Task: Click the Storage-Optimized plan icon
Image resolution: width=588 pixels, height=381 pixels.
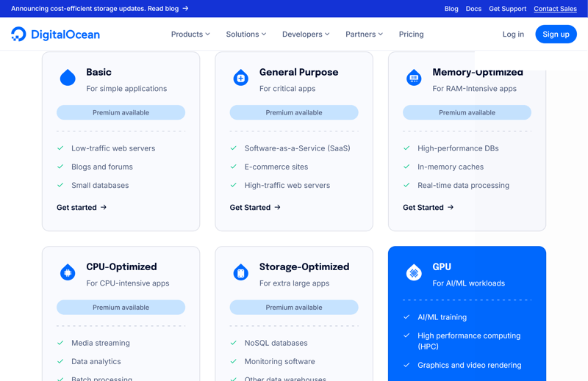Action: point(240,272)
